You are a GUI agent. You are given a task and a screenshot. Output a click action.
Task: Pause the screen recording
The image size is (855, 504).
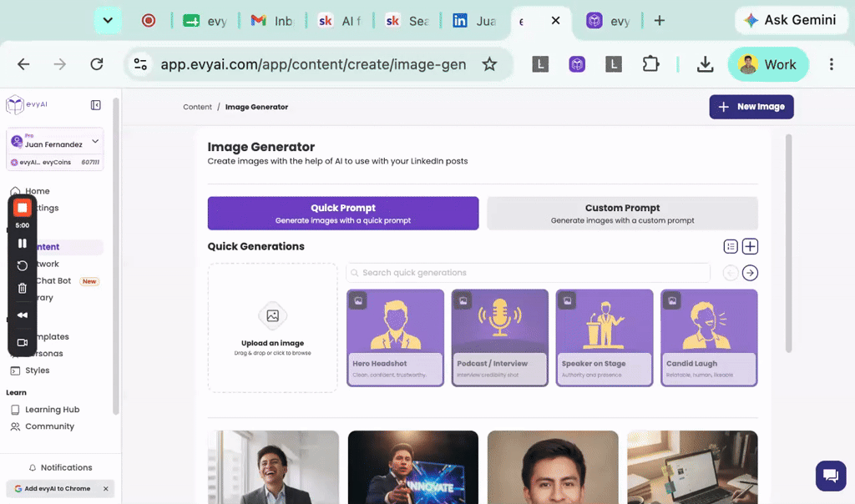[23, 243]
